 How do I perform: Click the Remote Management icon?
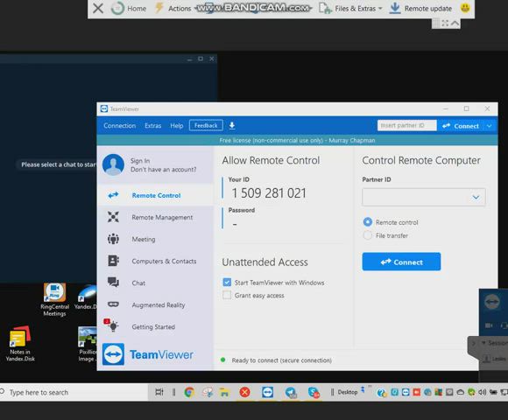pos(113,217)
